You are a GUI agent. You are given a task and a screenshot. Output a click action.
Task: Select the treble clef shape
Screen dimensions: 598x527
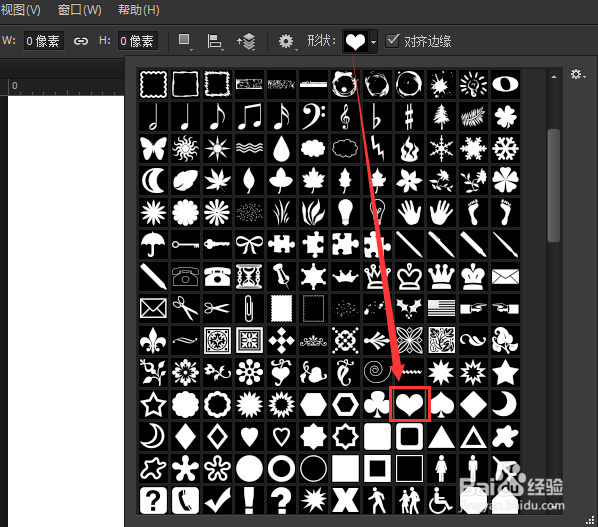[345, 116]
